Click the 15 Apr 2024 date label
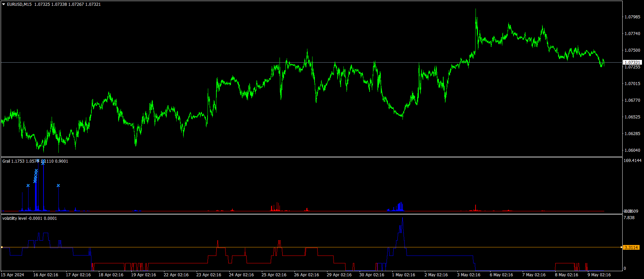644x279 pixels. (13, 275)
